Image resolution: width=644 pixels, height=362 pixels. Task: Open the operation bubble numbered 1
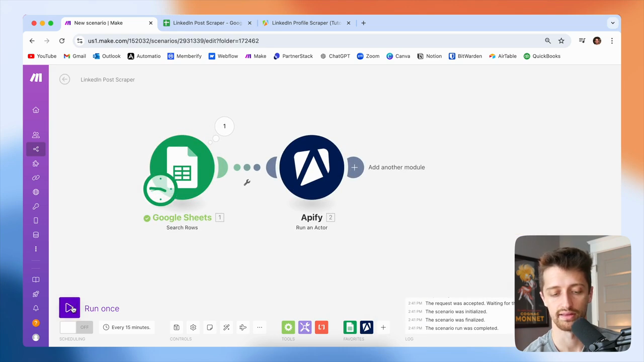(x=224, y=126)
